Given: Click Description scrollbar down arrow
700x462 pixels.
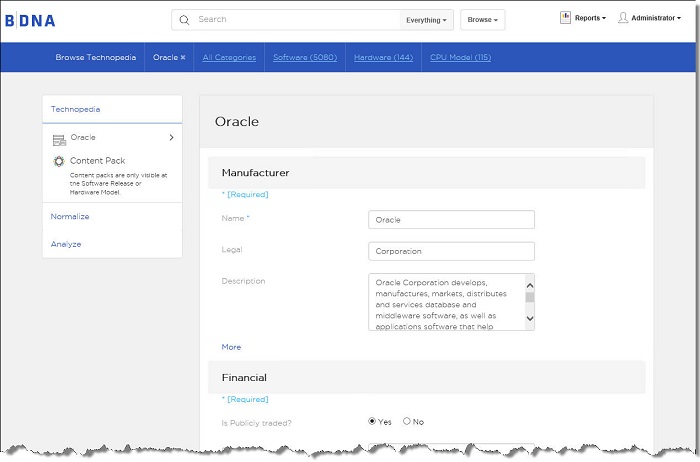Looking at the screenshot, I should coord(530,318).
